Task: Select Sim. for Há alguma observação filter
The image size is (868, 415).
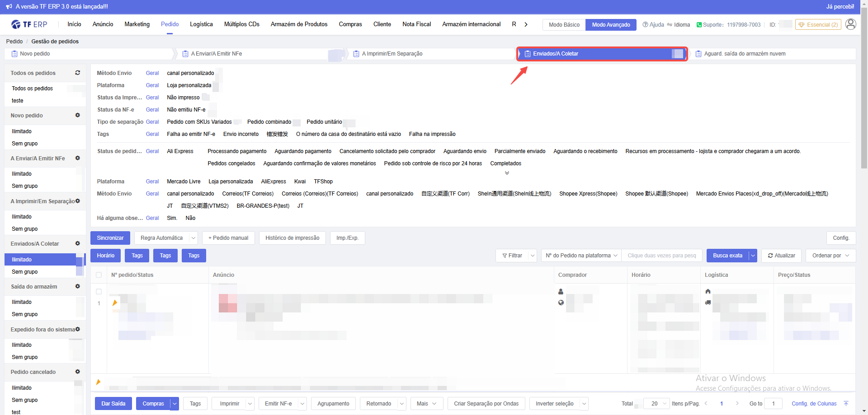Action: (172, 218)
